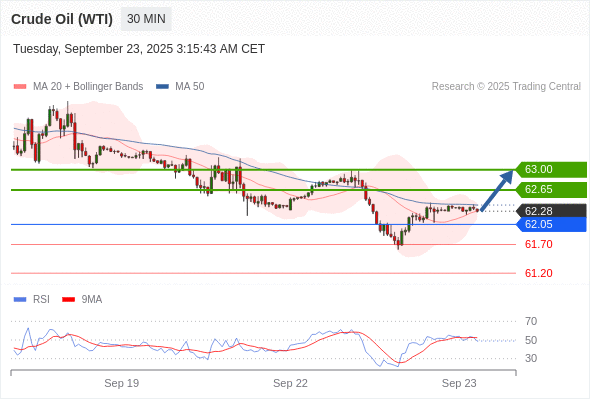
Task: Select the Sep 23 date marker
Action: (x=459, y=383)
